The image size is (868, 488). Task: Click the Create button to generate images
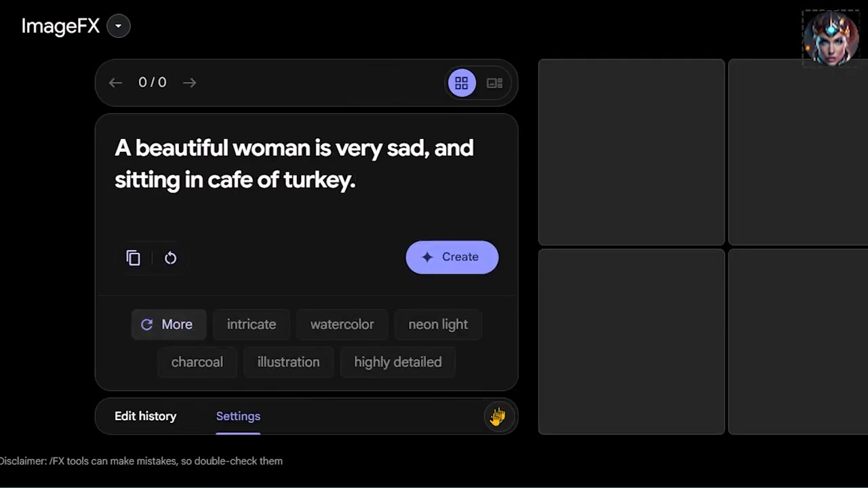[x=452, y=257]
